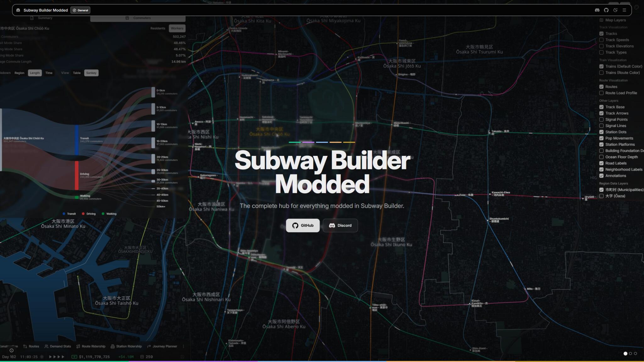Open Station Ridership in background game toolbar
Screen dimensions: 644x362
[126, 346]
